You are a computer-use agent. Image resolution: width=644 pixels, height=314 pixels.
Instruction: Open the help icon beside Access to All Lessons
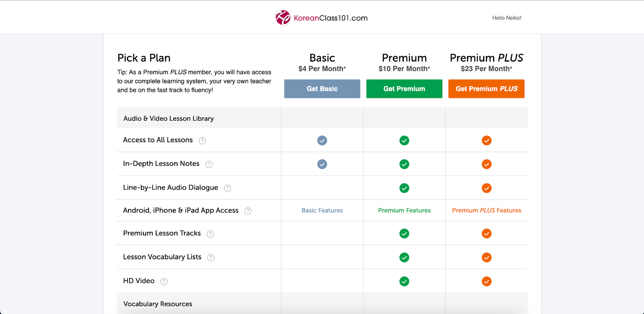pyautogui.click(x=202, y=140)
